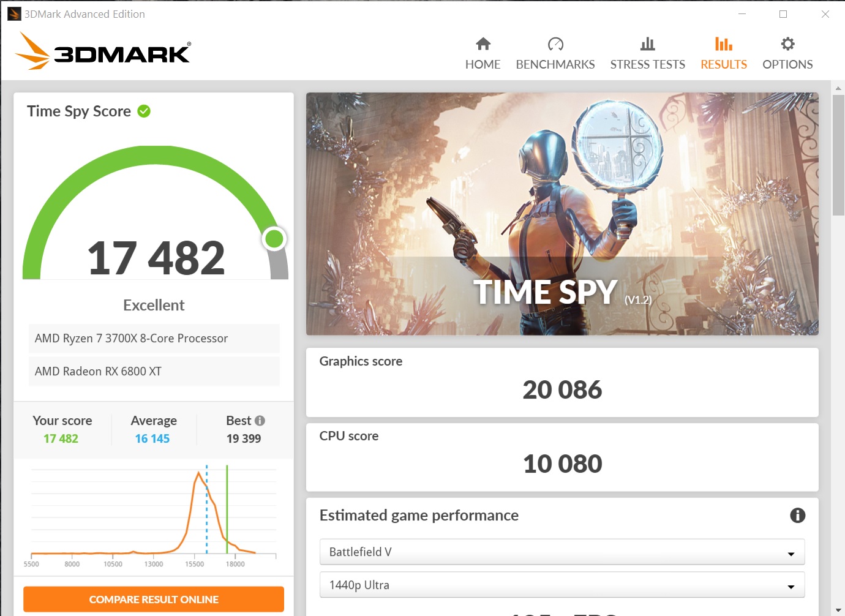The image size is (845, 616).
Task: Open the HOME tab house icon
Action: [483, 43]
